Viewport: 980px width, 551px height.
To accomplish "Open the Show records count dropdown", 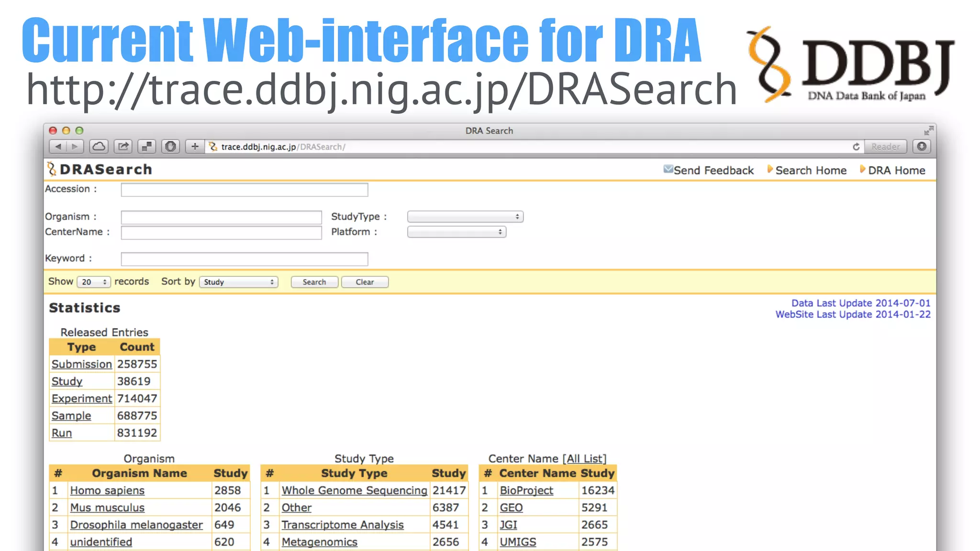I will (x=94, y=282).
